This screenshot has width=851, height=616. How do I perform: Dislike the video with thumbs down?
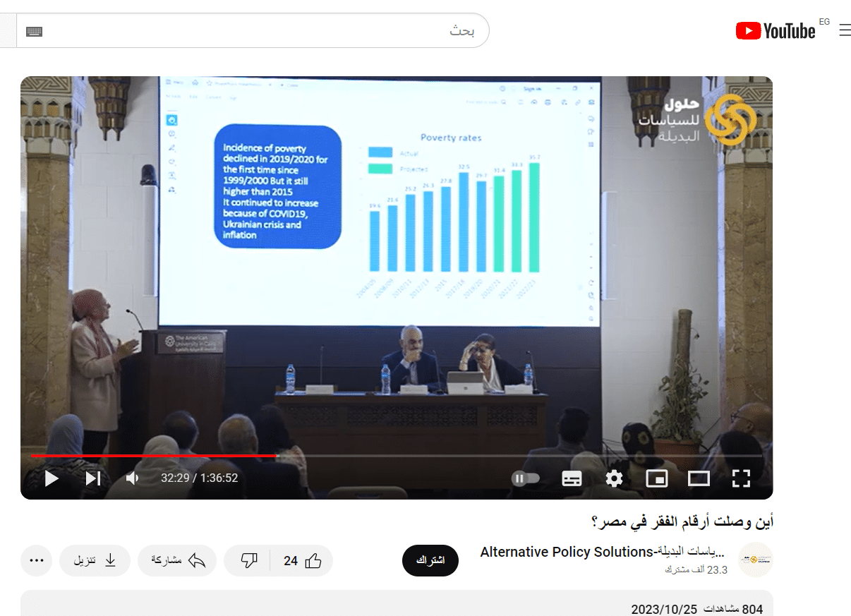pos(249,561)
